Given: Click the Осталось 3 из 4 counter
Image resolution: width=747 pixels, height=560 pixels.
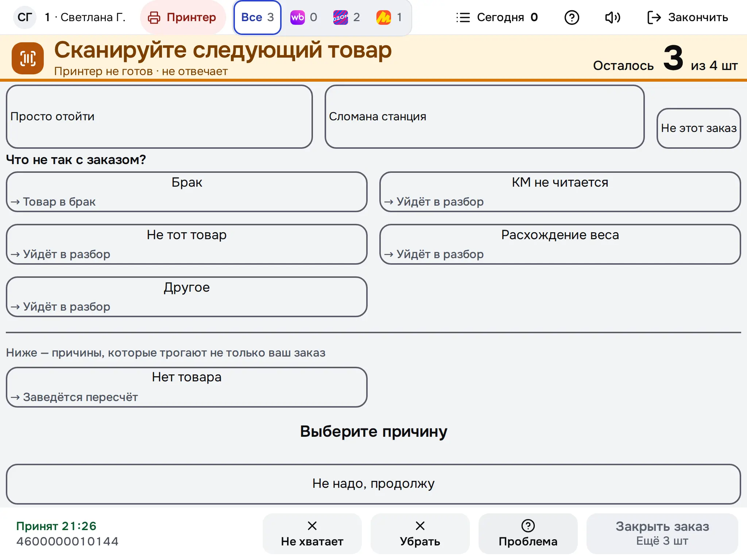Looking at the screenshot, I should point(665,59).
